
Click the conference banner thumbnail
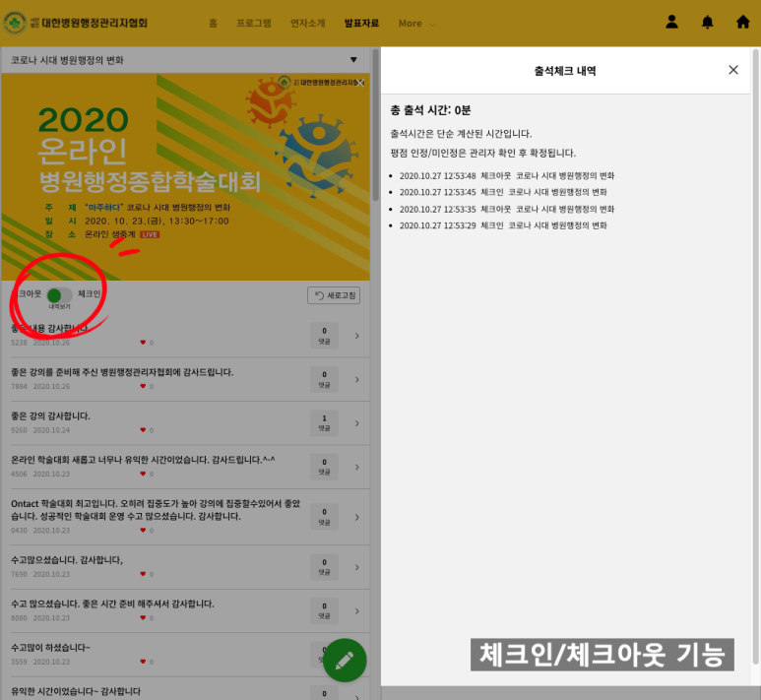point(185,176)
